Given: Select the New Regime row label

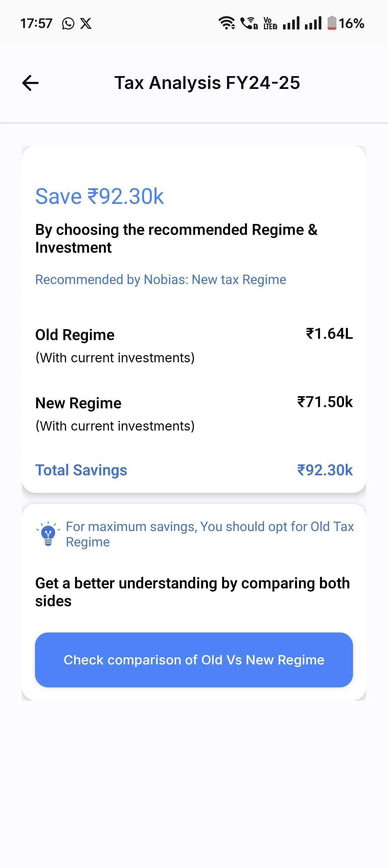Looking at the screenshot, I should [78, 403].
